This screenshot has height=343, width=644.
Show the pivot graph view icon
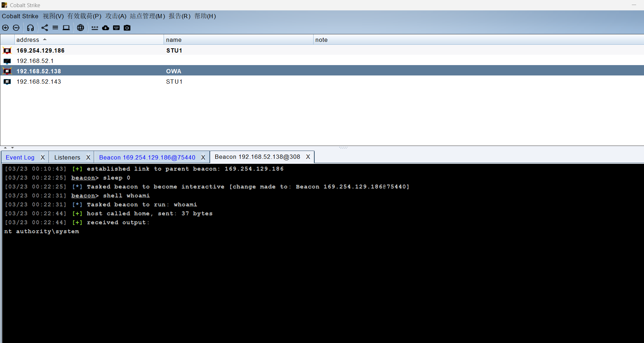[45, 28]
